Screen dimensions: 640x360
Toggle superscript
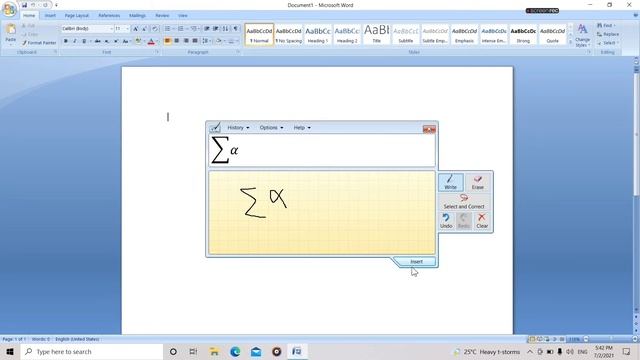click(x=116, y=41)
